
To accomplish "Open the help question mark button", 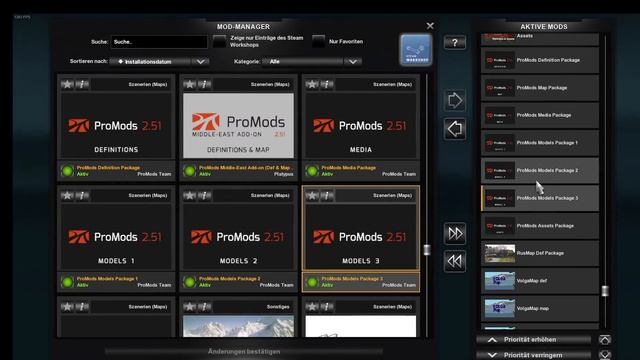I will point(455,42).
